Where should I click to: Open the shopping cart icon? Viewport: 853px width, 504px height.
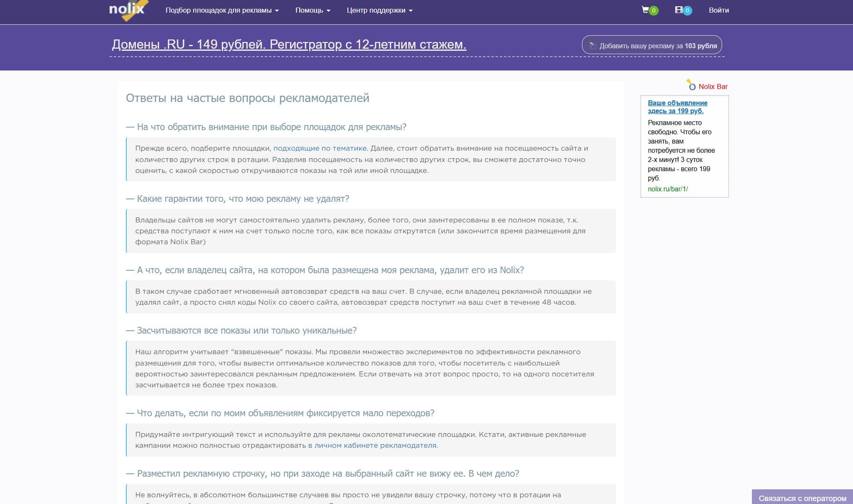(645, 10)
